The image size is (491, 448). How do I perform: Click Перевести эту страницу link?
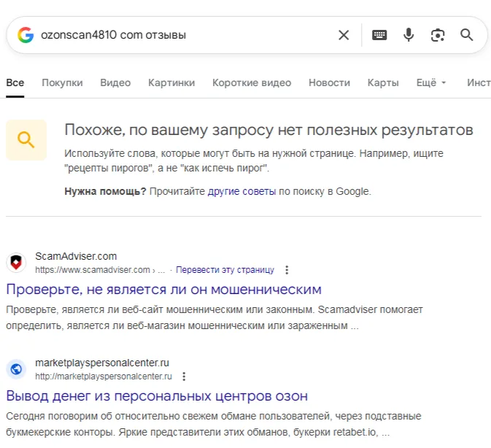point(225,270)
